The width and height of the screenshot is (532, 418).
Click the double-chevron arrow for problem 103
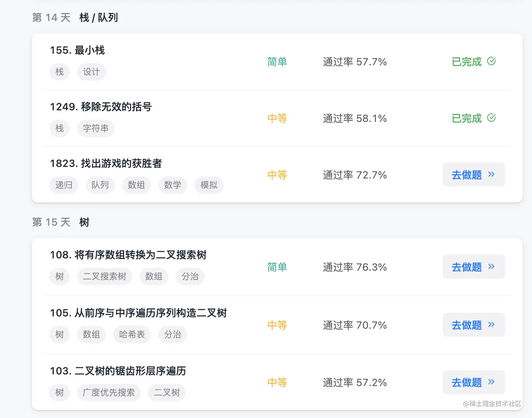tap(491, 382)
